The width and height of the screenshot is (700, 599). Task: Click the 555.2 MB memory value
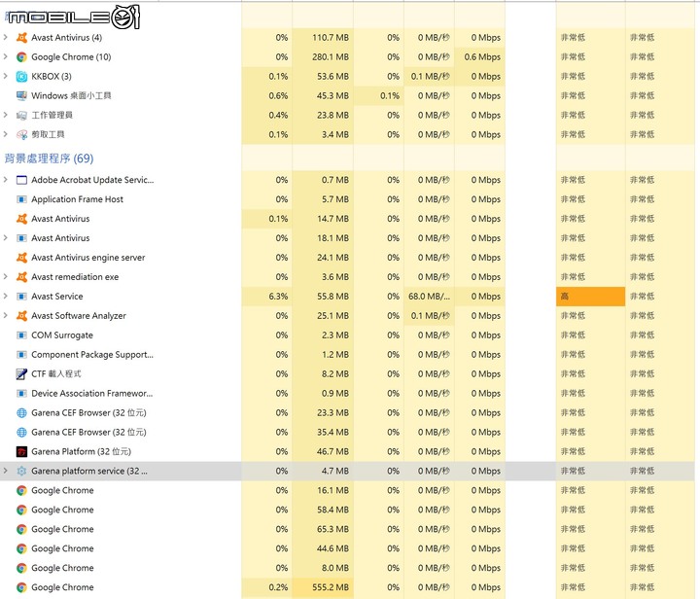click(331, 587)
